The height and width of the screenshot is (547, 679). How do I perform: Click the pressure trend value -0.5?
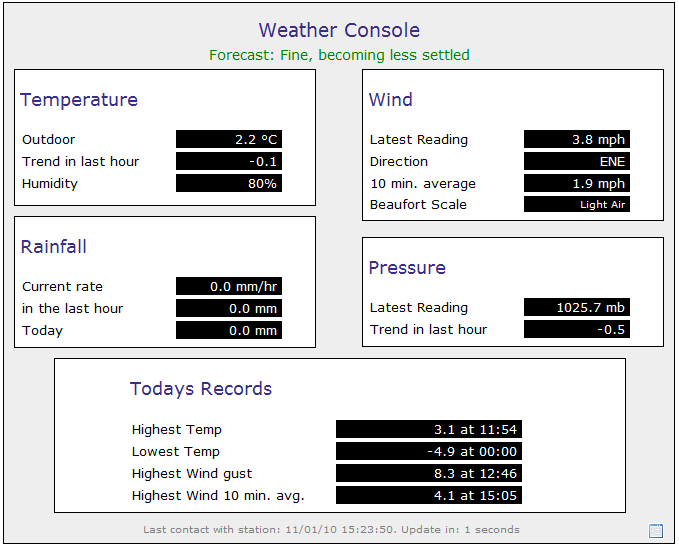click(577, 329)
